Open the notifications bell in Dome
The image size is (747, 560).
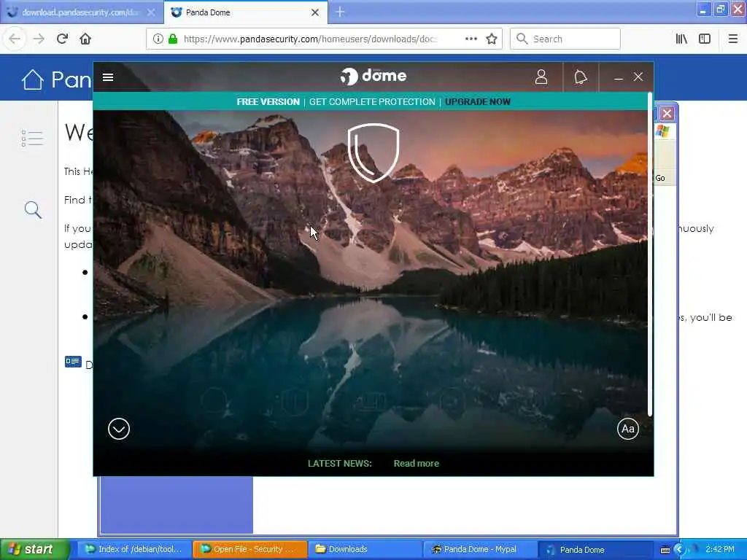580,77
